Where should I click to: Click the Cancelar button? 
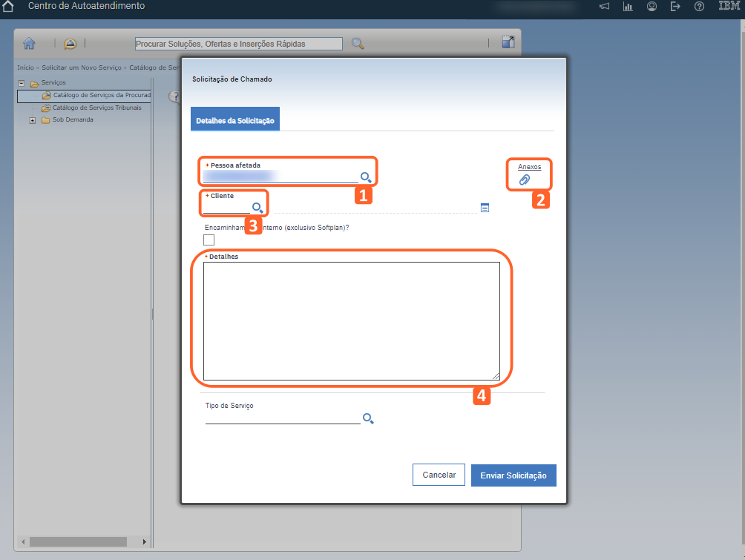coord(439,475)
